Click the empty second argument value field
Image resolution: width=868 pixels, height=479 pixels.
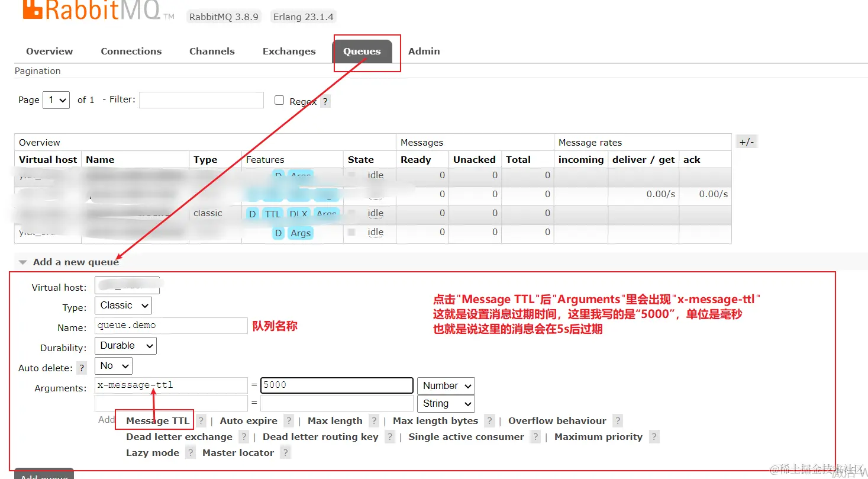point(337,403)
